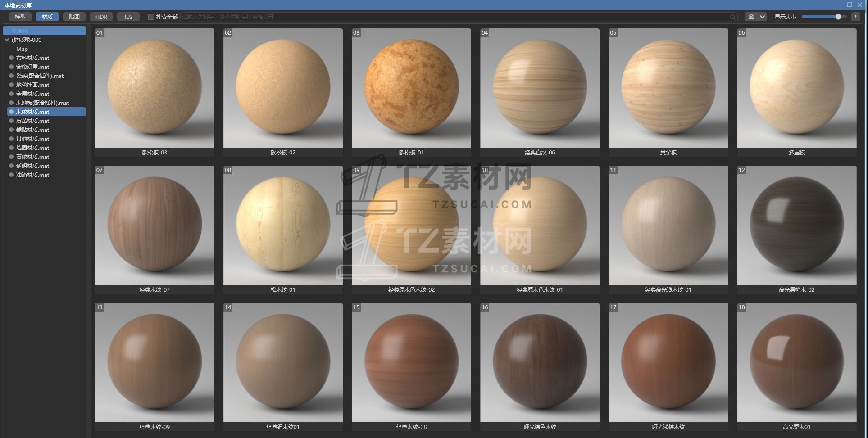Enable the 搜索全部 checkbox
Image resolution: width=868 pixels, height=438 pixels.
151,17
